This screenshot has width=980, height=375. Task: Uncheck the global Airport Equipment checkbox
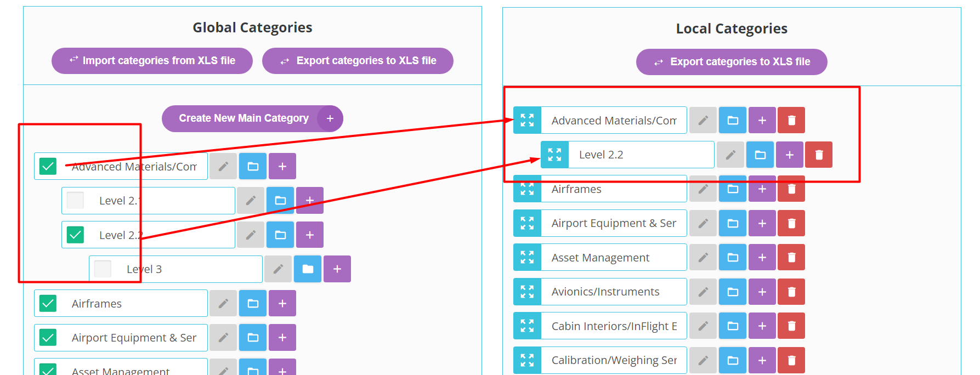coord(48,338)
